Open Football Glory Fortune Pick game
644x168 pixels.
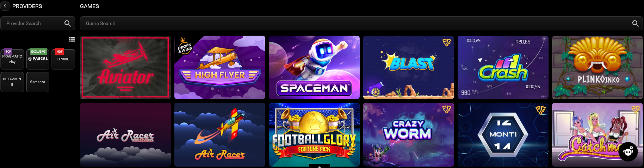[314, 134]
